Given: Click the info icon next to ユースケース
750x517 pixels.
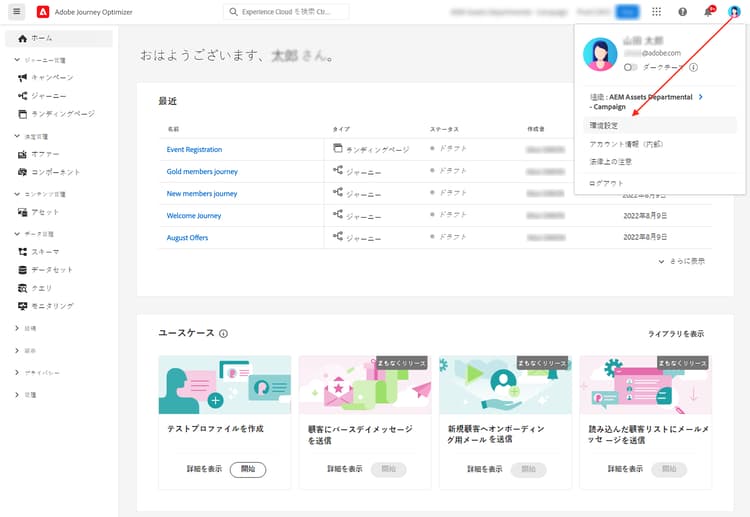Looking at the screenshot, I should click(x=223, y=334).
